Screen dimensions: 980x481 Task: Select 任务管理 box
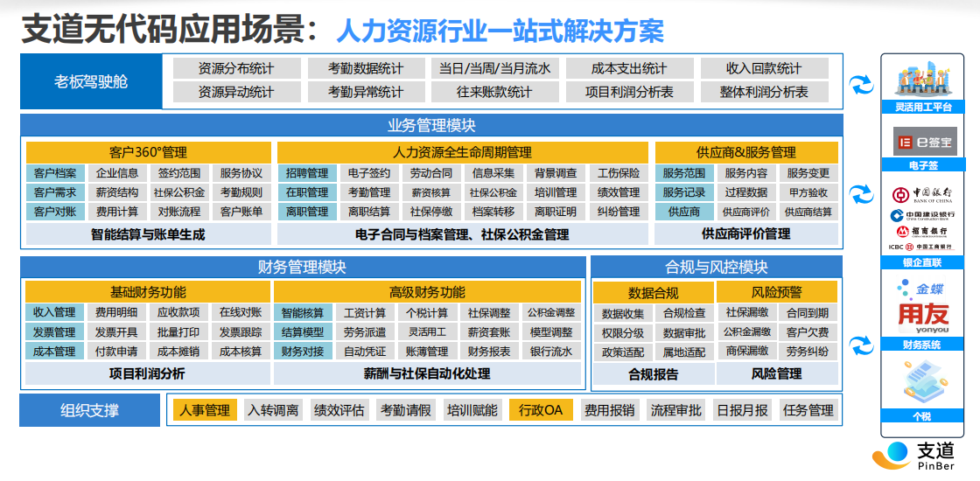click(808, 410)
